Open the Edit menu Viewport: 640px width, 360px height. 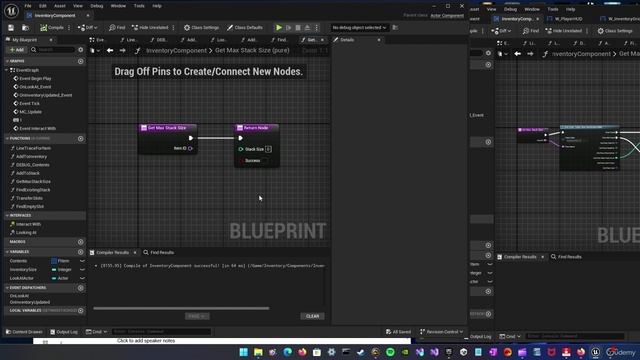point(43,6)
